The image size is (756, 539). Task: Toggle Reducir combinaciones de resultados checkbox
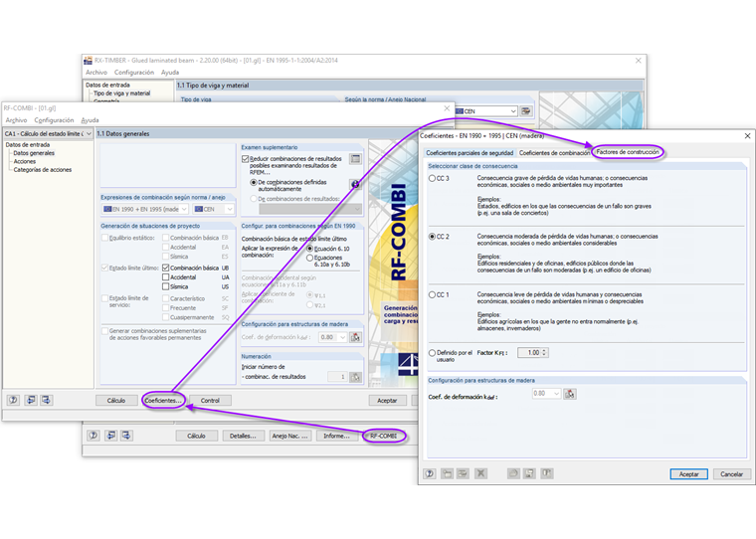click(245, 158)
